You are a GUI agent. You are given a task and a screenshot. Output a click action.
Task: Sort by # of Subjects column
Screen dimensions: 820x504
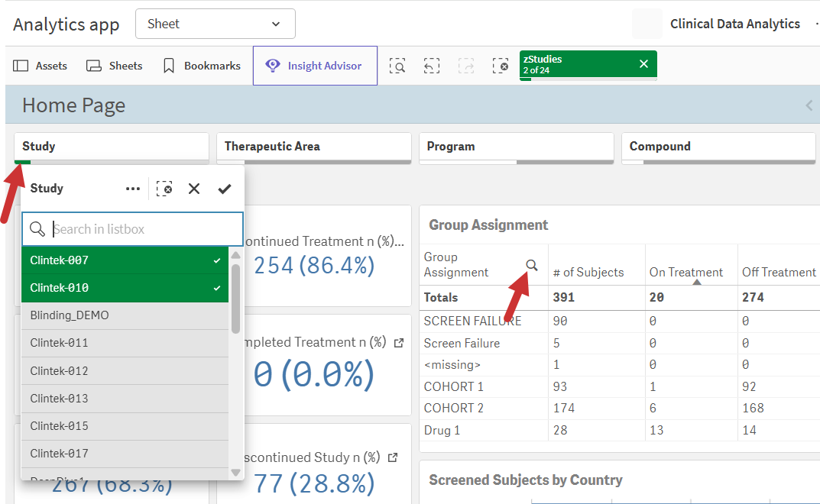(588, 273)
